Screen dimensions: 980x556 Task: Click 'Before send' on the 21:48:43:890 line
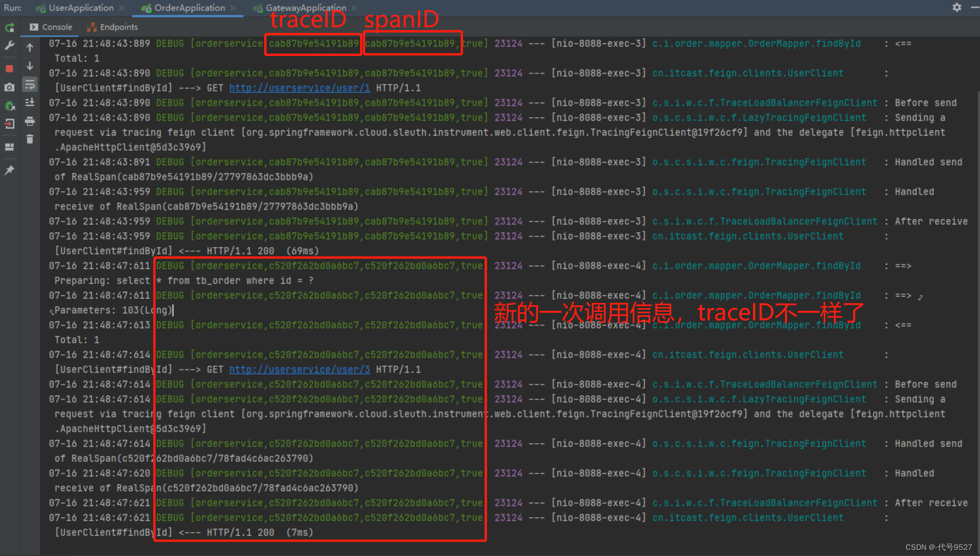click(x=925, y=103)
